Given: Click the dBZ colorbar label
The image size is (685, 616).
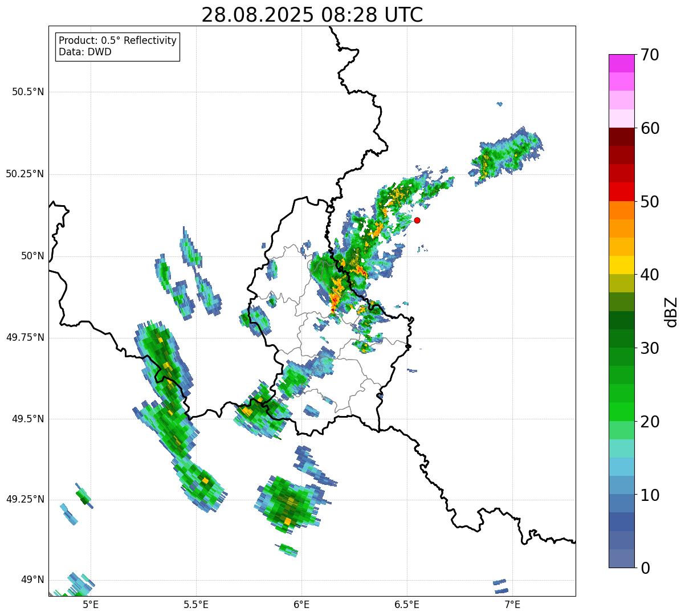Looking at the screenshot, I should pos(671,311).
